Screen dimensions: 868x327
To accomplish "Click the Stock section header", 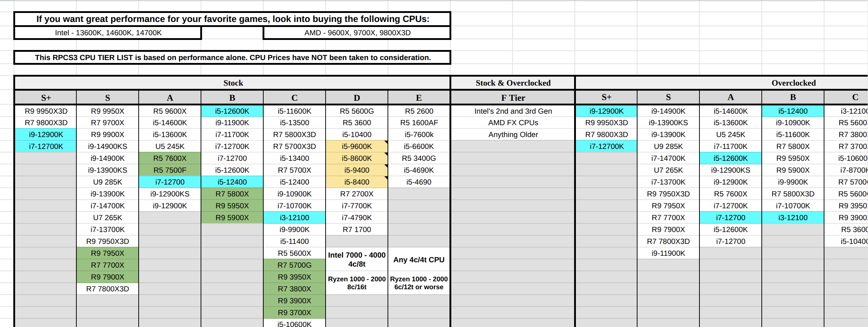I will point(233,83).
